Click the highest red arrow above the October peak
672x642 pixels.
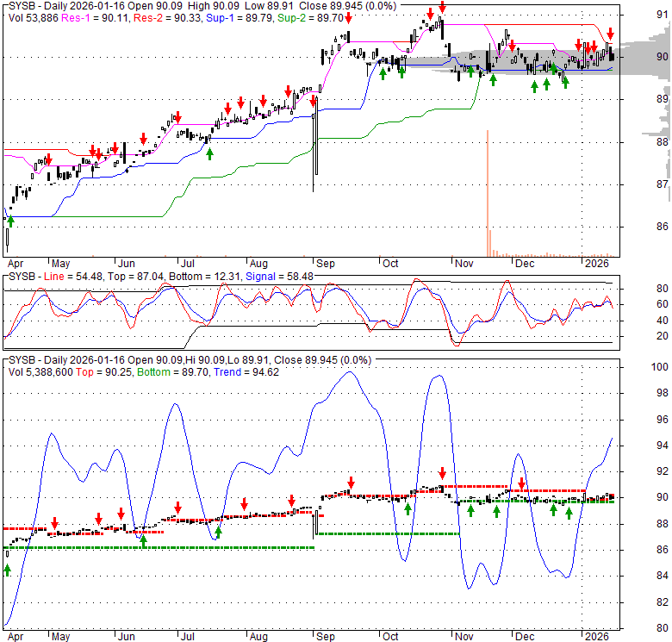coord(442,7)
